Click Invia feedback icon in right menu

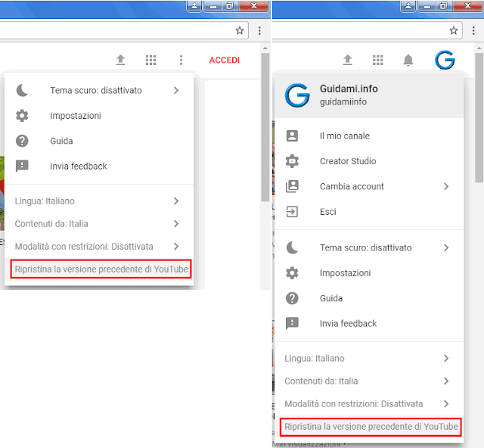click(292, 323)
